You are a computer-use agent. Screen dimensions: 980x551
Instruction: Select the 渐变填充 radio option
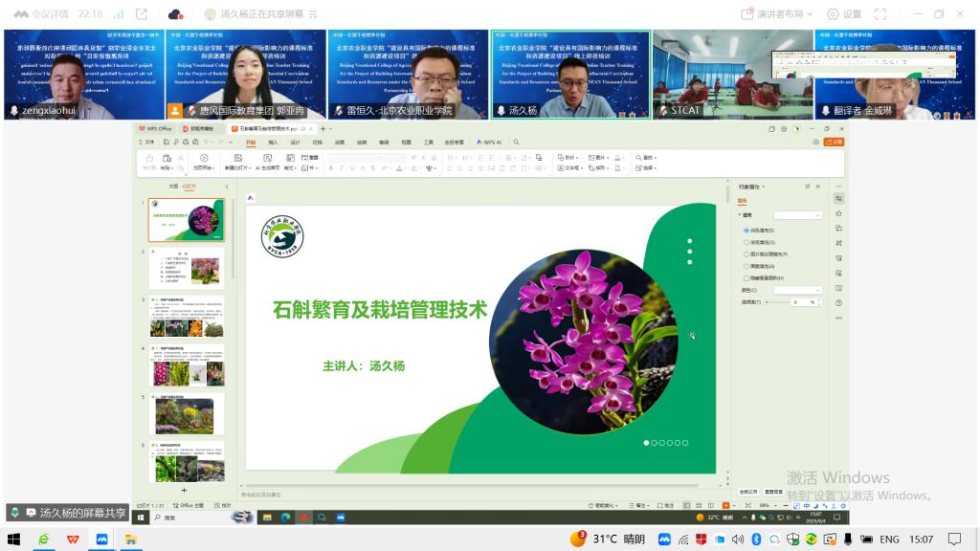(x=746, y=242)
